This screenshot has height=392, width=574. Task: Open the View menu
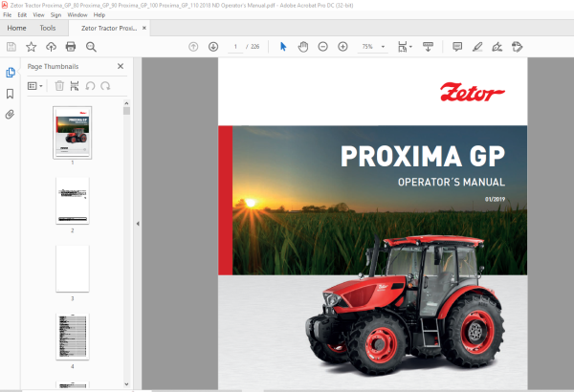(38, 15)
